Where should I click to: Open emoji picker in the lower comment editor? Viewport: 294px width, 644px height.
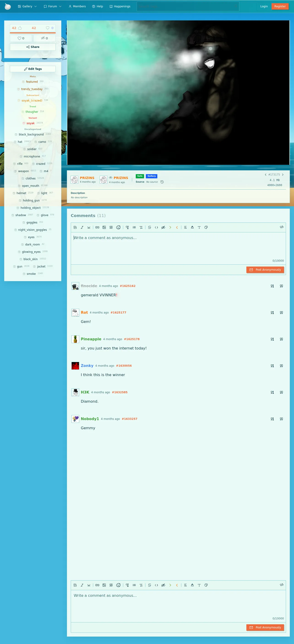tap(118, 585)
